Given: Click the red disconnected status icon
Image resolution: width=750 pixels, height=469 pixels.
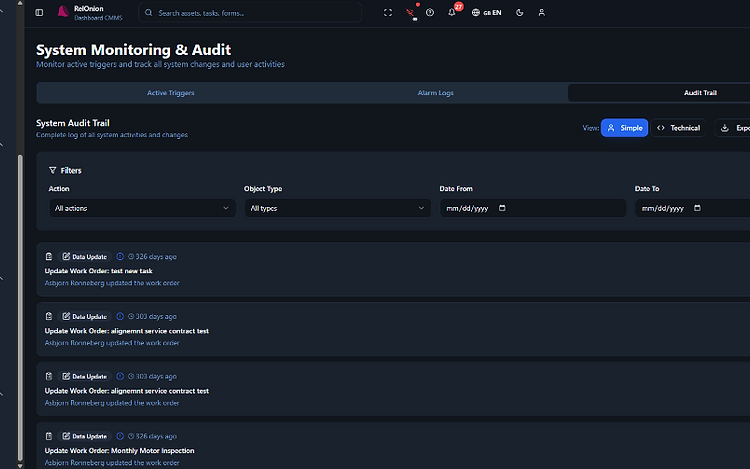Looking at the screenshot, I should (x=410, y=13).
